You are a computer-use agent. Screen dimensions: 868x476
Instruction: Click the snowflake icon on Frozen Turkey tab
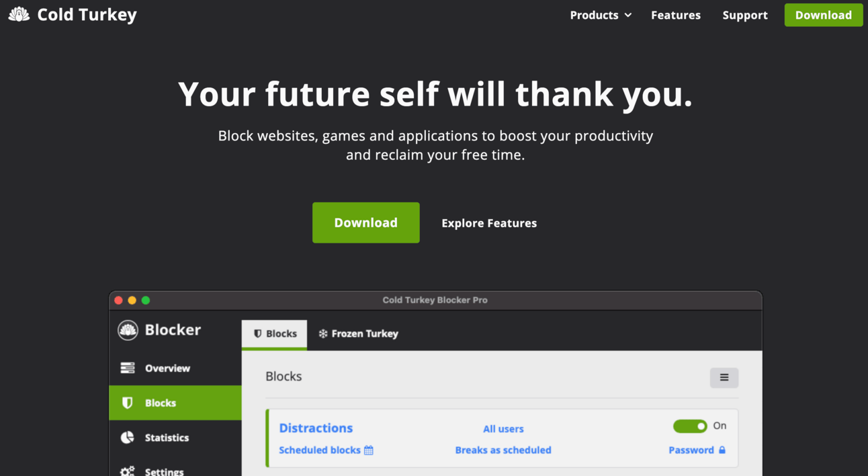[x=323, y=333]
